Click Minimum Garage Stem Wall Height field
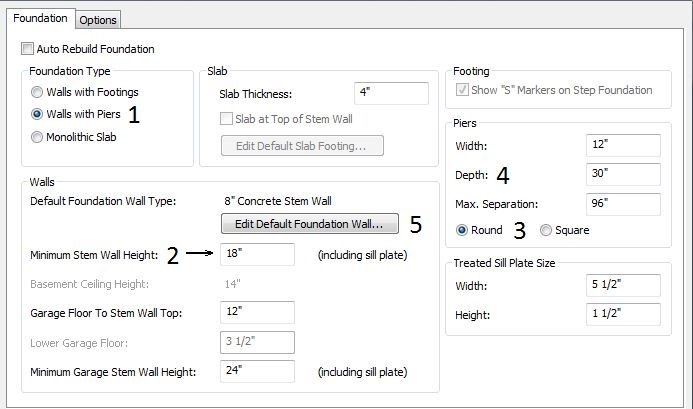Viewport: 693px width, 409px height. click(x=257, y=371)
